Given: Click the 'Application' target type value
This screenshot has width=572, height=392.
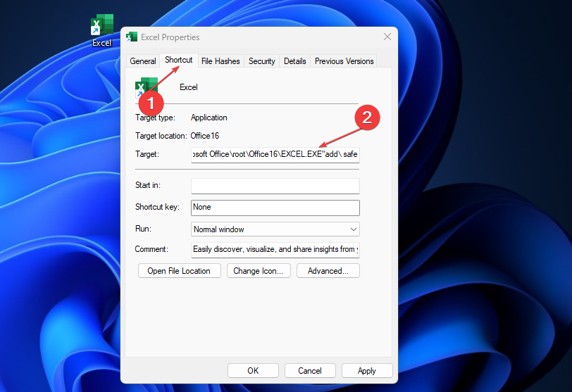Looking at the screenshot, I should [x=209, y=118].
